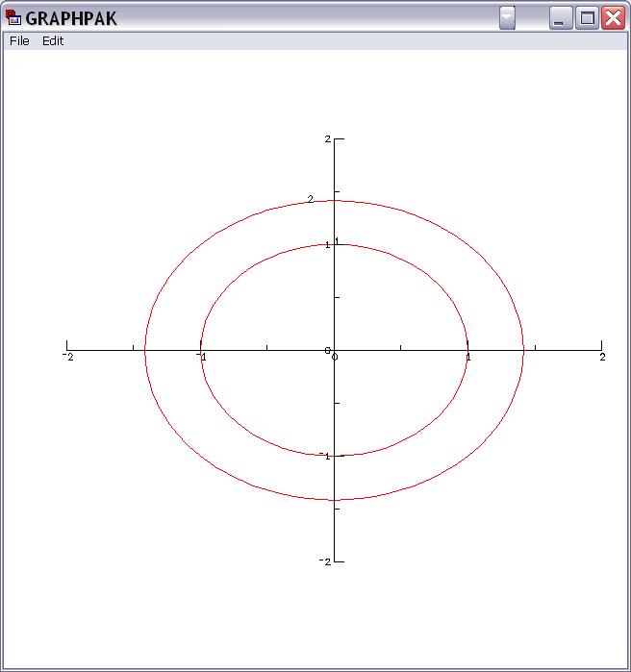Click the GRAPHPAK title text
This screenshot has height=672, width=631.
coord(71,18)
